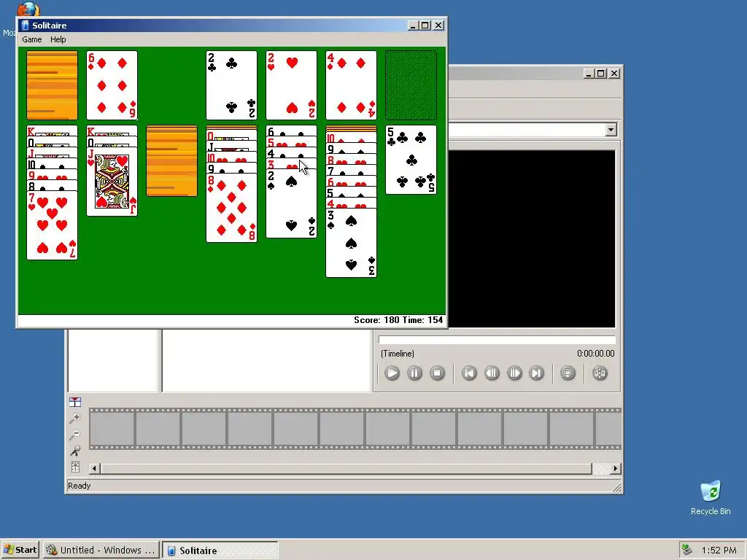Select the 3 of spades card
Screen dimensions: 747x560
pos(351,243)
